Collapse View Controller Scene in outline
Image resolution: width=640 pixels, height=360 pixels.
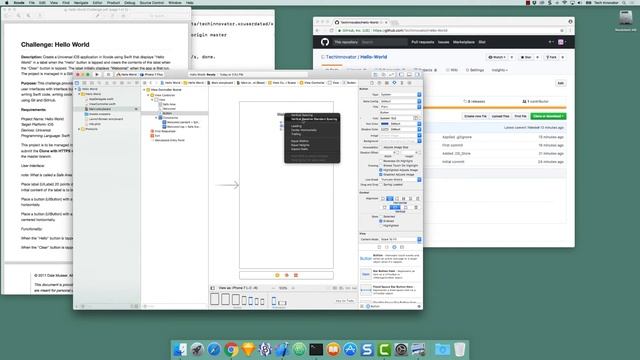pos(144,90)
